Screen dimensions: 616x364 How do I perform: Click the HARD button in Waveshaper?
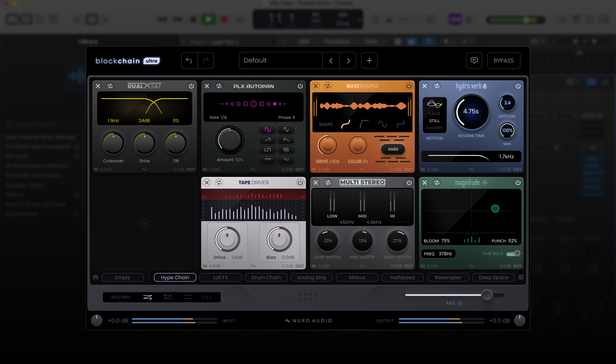(393, 149)
